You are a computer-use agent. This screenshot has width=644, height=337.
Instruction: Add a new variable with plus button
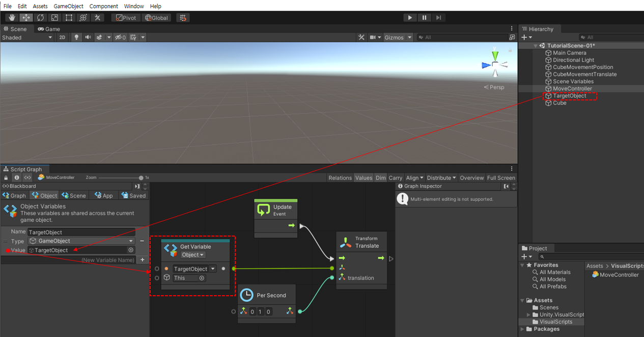(x=143, y=260)
